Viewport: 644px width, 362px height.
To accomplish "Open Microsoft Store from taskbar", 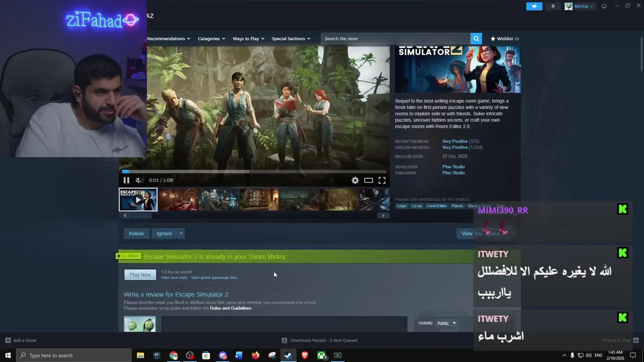I will (206, 355).
